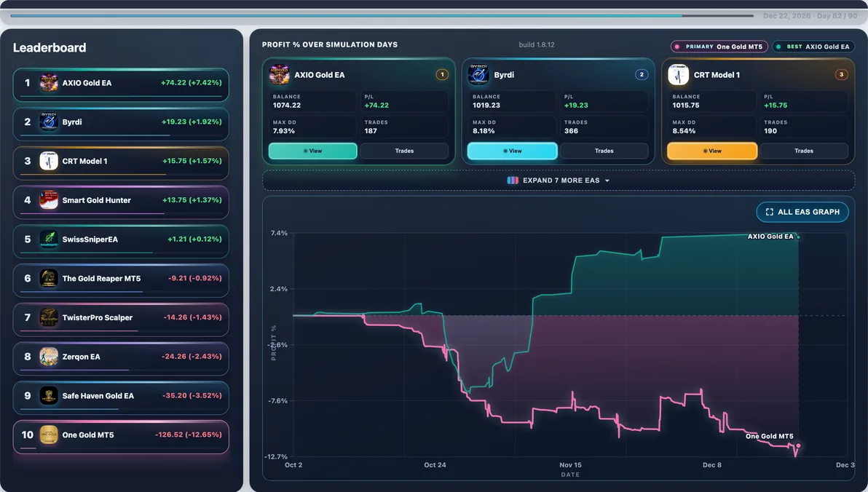Click One Gold MT5 graph line label
The image size is (868, 492).
pyautogui.click(x=769, y=436)
